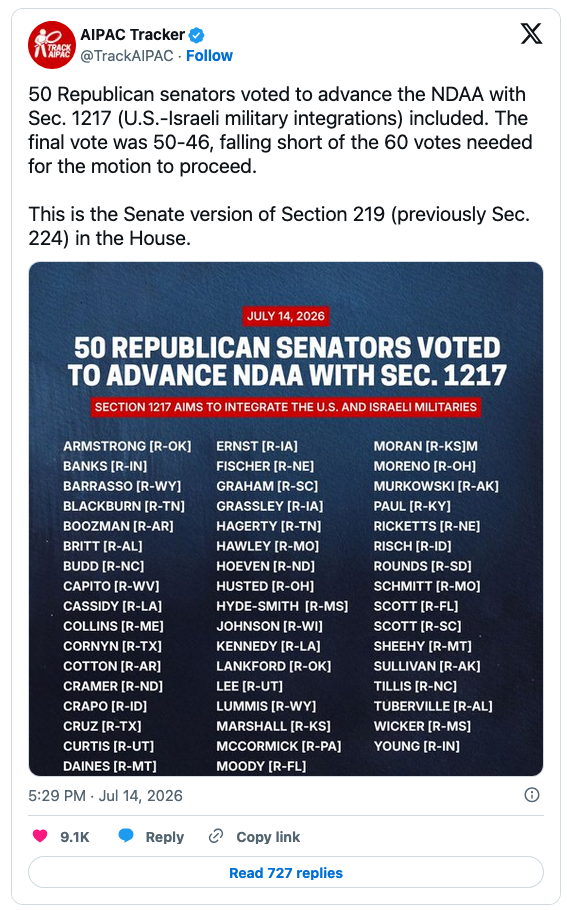This screenshot has width=567, height=910.
Task: Like the tweet with the heart icon
Action: click(40, 836)
